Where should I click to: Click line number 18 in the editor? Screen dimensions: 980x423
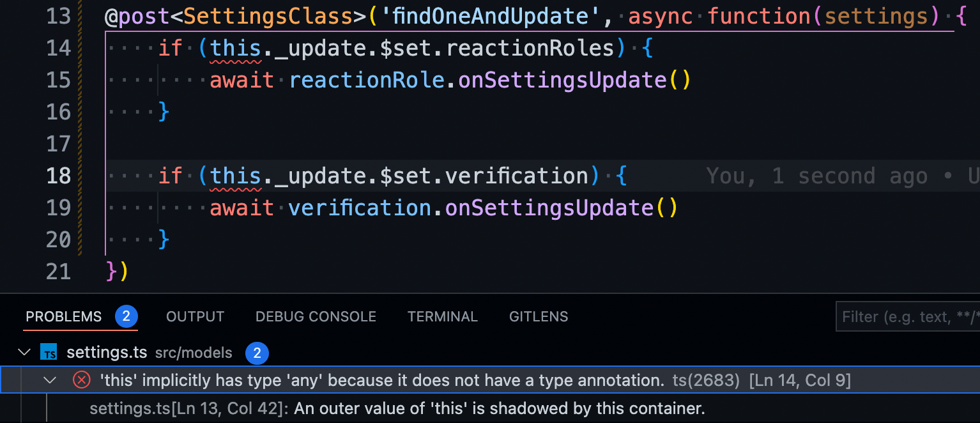pyautogui.click(x=58, y=175)
